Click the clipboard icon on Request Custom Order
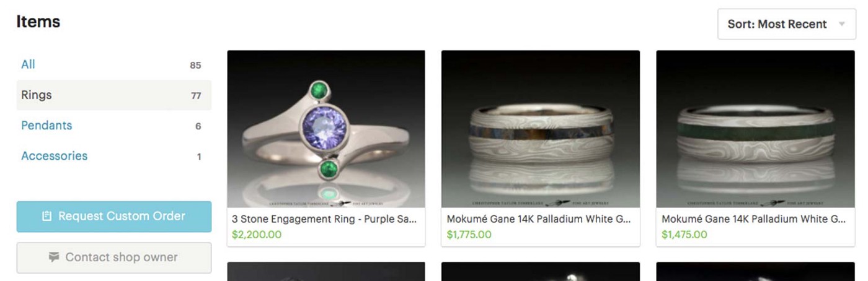The height and width of the screenshot is (281, 868). [46, 217]
